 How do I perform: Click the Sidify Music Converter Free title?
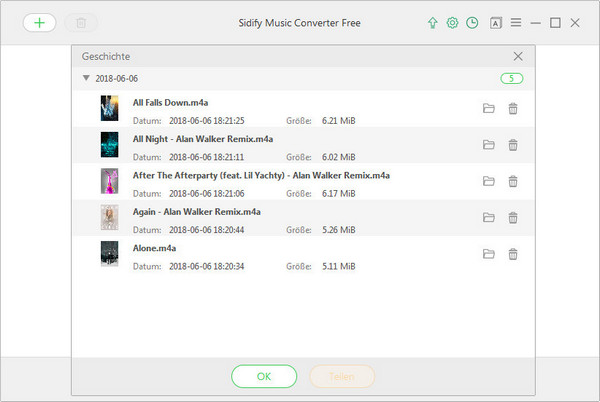tap(300, 23)
